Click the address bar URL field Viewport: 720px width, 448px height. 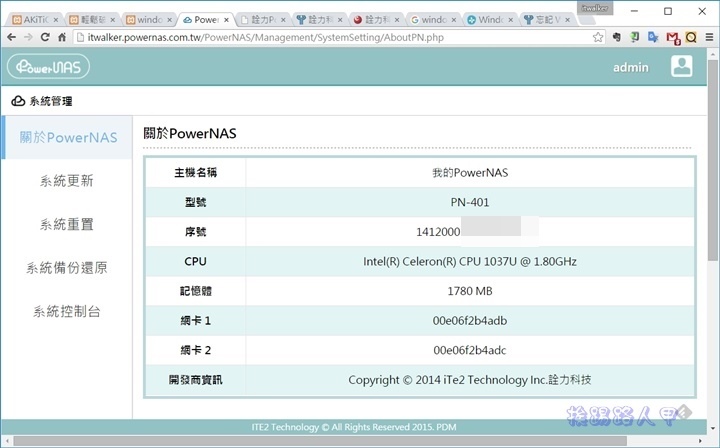[340, 37]
